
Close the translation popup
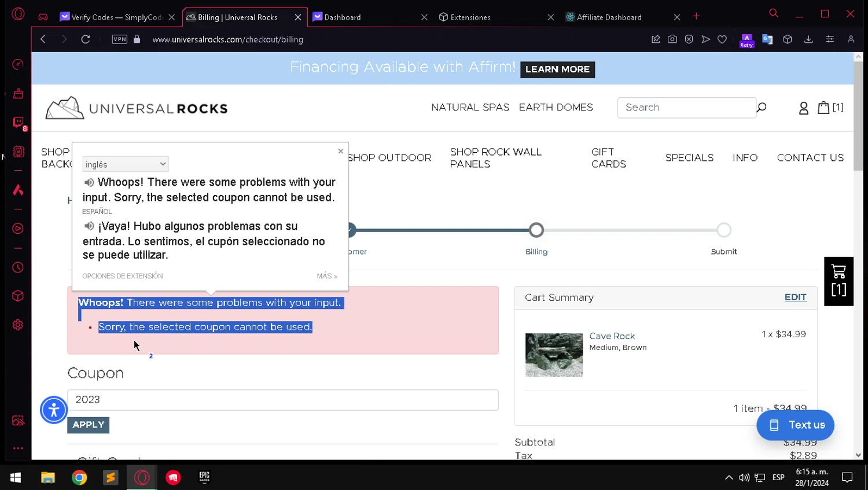pos(341,151)
